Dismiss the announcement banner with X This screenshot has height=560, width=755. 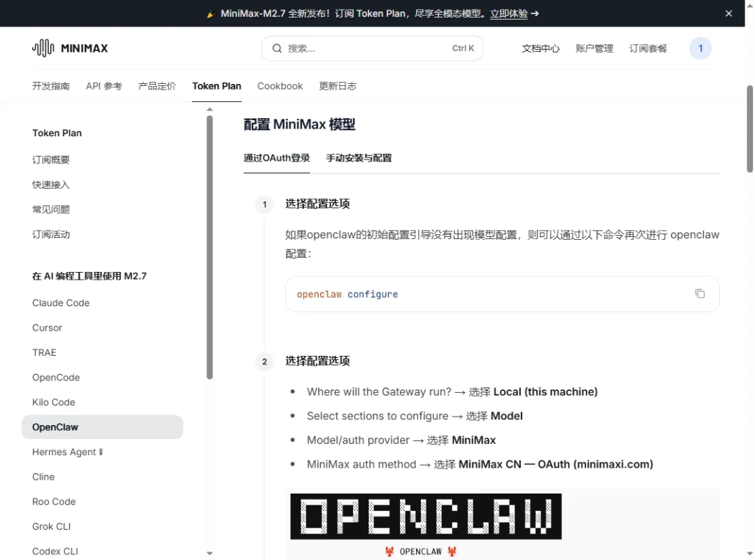[x=728, y=13]
